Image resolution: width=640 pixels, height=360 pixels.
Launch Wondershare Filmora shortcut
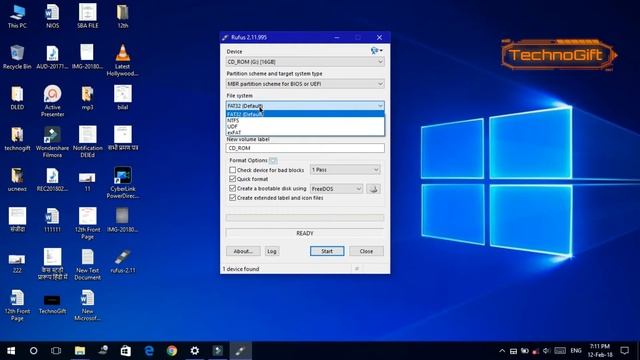52,142
